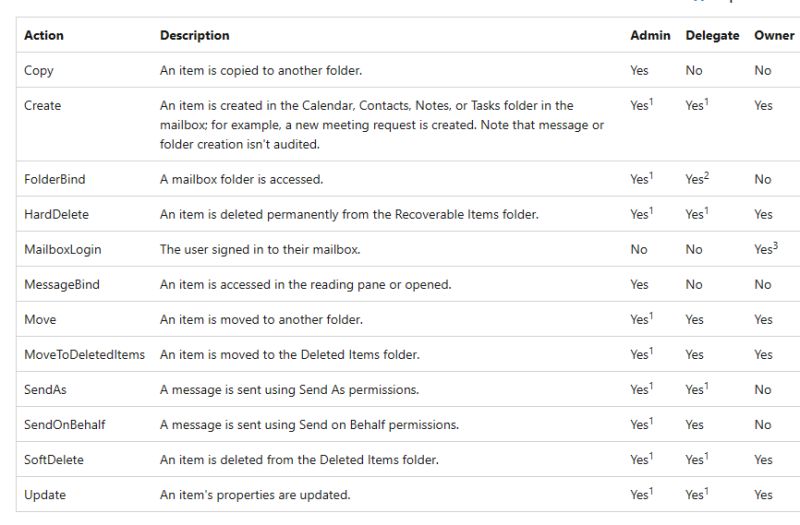Viewport: 800px width, 525px height.
Task: Click the Update action name
Action: coord(45,495)
